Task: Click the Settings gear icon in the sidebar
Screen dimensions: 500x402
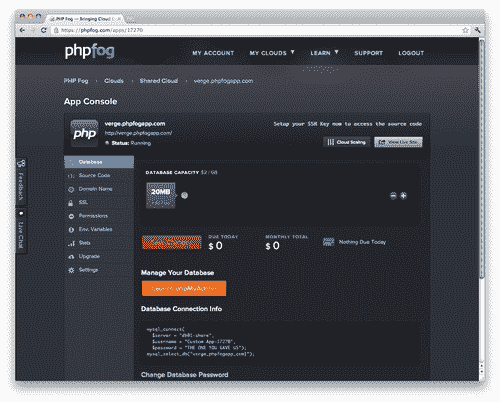Action: [71, 270]
